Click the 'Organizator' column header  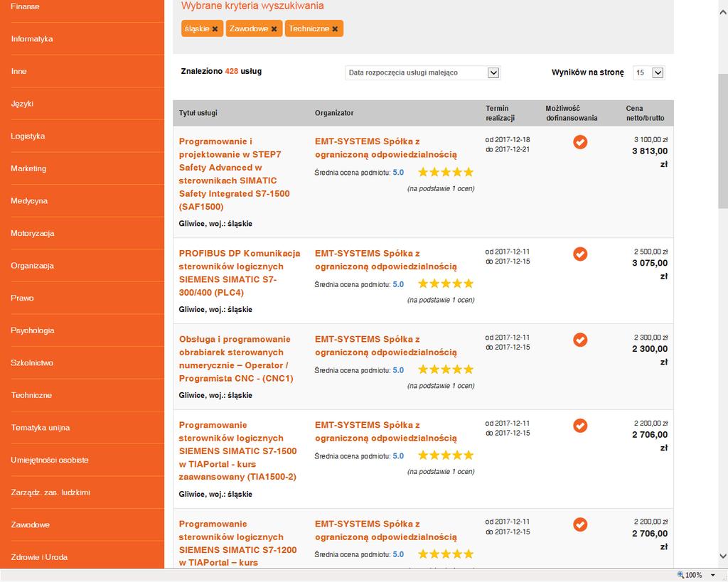(x=334, y=113)
